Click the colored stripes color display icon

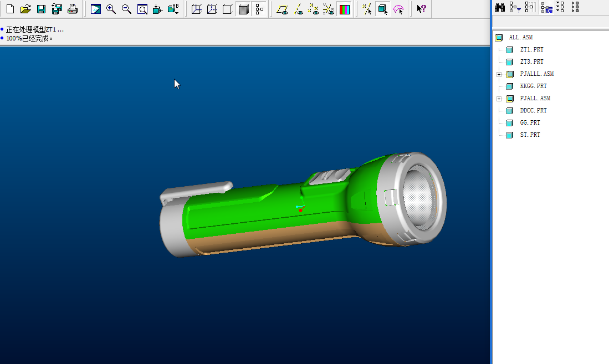click(345, 9)
